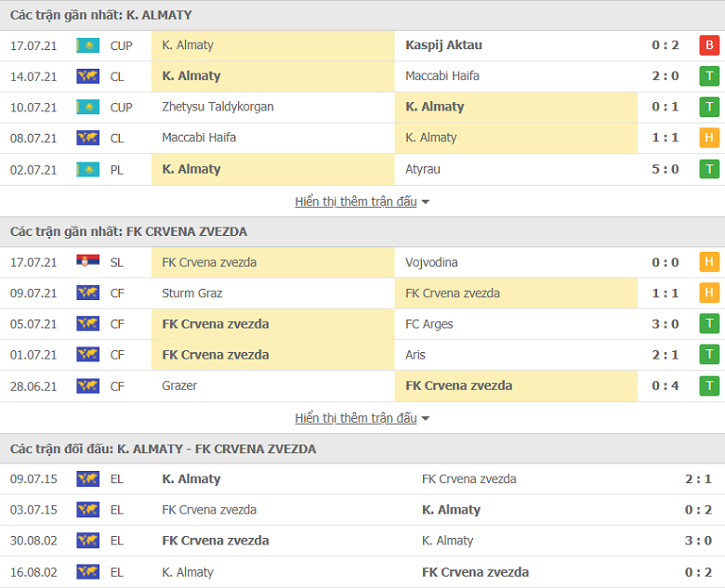Screen dimensions: 725x588
Task: Click score 0 : 0 of Vojvodina match
Action: pos(666,262)
